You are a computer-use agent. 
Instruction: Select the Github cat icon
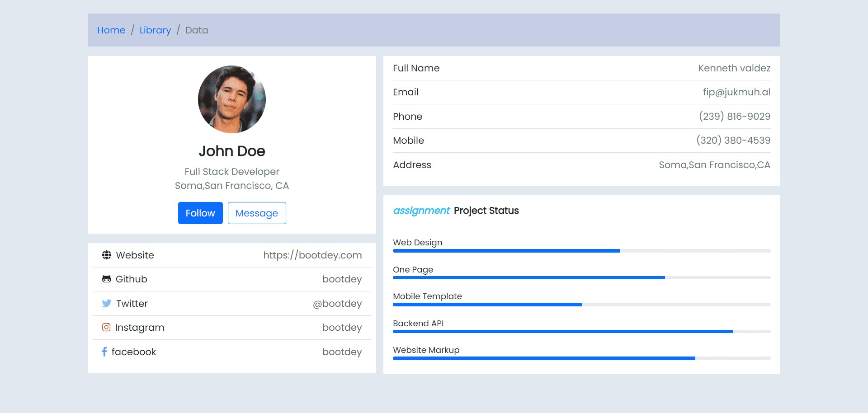point(106,279)
